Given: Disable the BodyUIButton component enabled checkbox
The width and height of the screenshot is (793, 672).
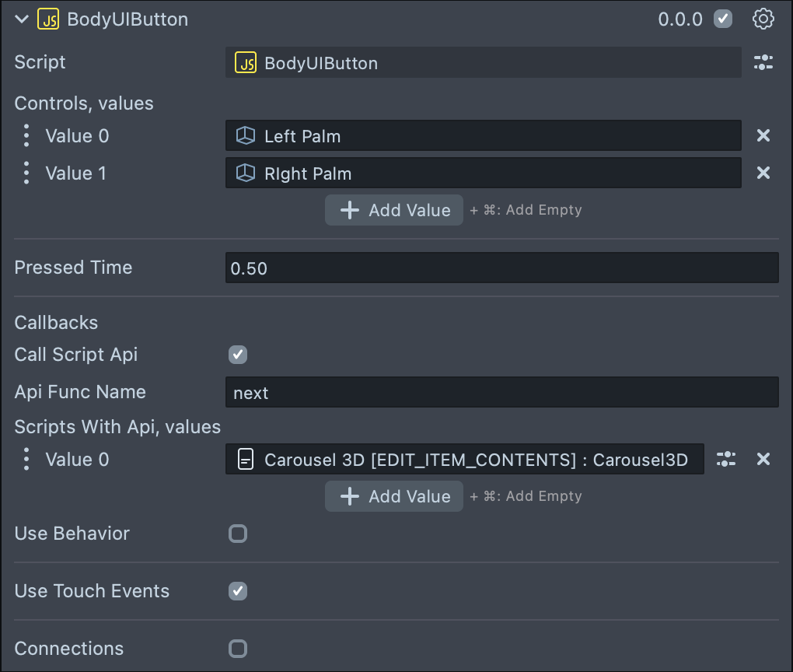Looking at the screenshot, I should coord(723,19).
